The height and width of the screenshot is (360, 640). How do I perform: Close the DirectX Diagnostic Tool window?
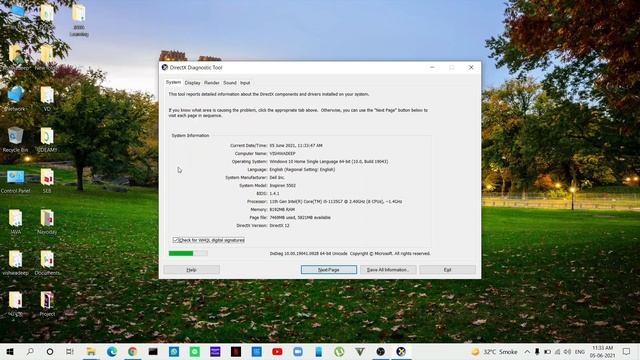[x=471, y=67]
